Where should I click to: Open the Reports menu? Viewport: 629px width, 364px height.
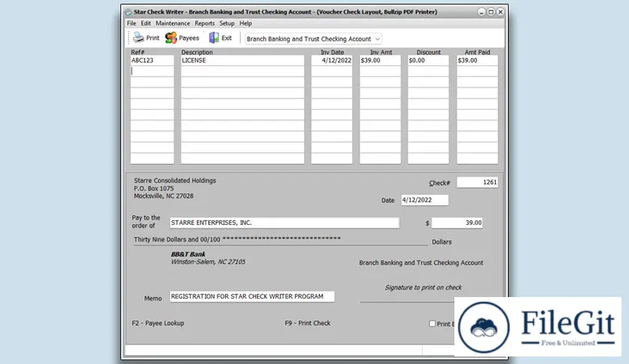[205, 23]
